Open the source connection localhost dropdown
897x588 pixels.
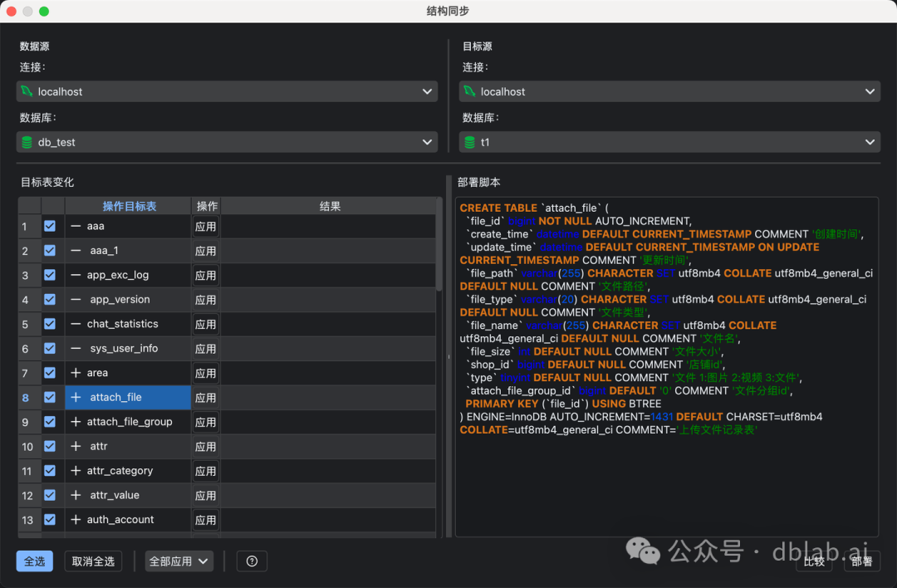click(227, 91)
